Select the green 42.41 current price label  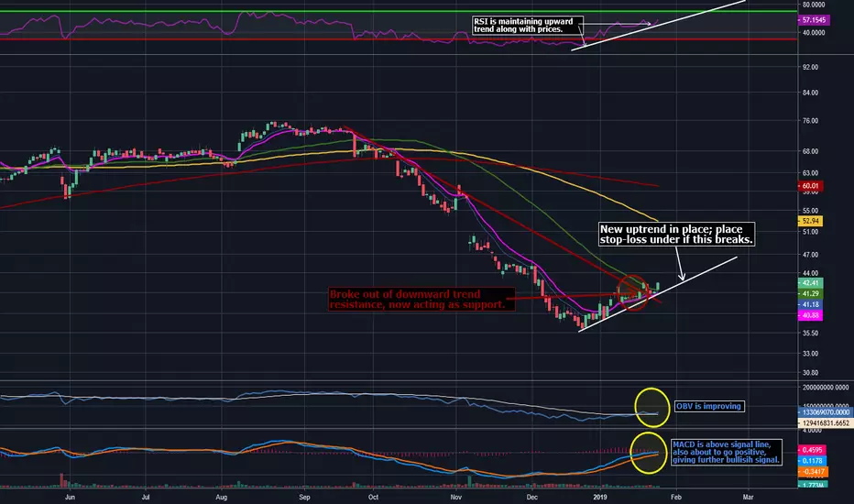coord(810,283)
